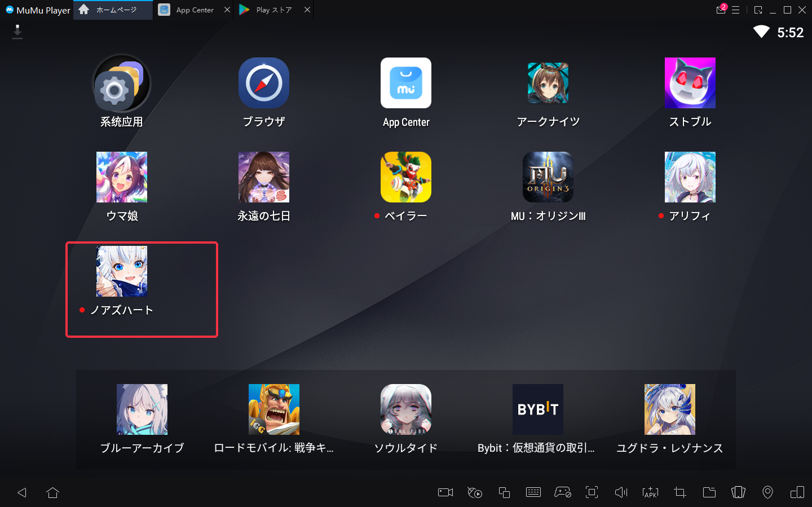Click the shake device icon
This screenshot has height=507, width=812.
coord(738,492)
